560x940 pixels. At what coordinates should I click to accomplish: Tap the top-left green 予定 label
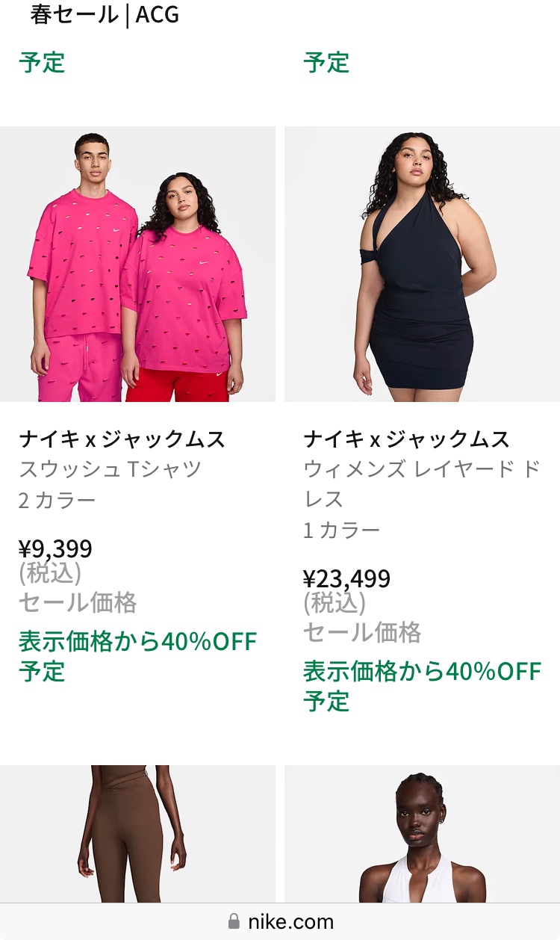(x=42, y=62)
